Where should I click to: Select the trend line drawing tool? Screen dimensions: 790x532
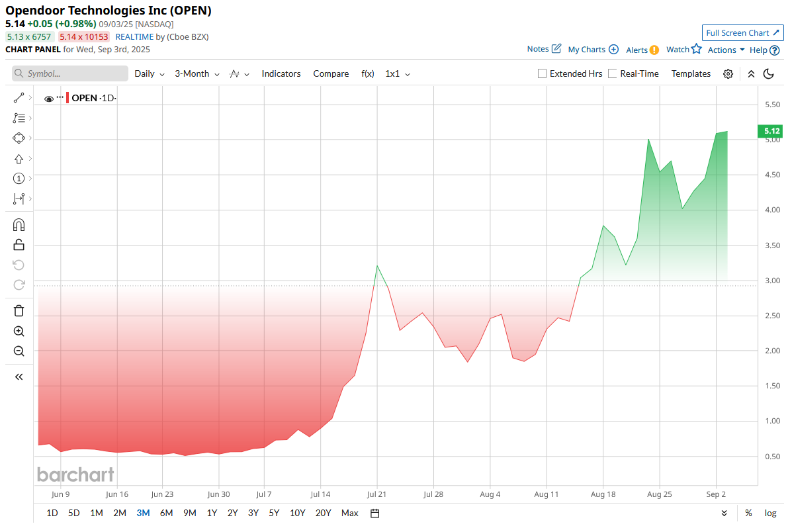coord(19,98)
